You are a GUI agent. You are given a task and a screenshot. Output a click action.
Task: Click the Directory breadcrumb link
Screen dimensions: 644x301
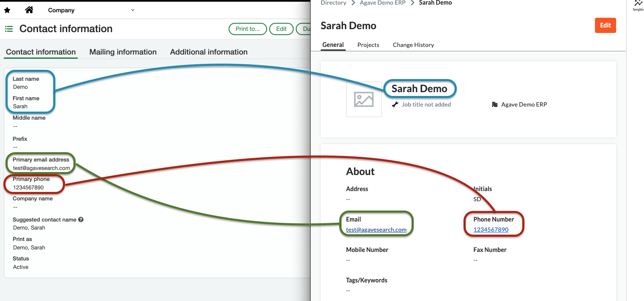tap(333, 3)
